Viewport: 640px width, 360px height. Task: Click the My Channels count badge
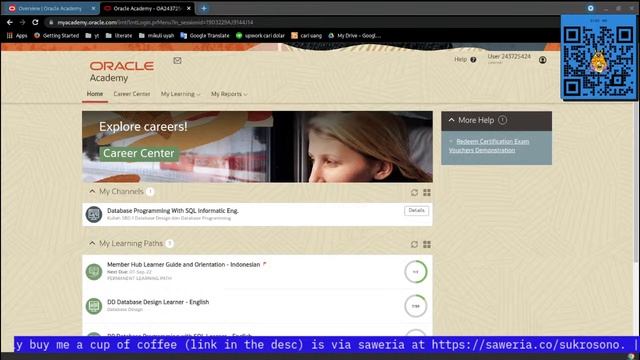click(x=150, y=191)
